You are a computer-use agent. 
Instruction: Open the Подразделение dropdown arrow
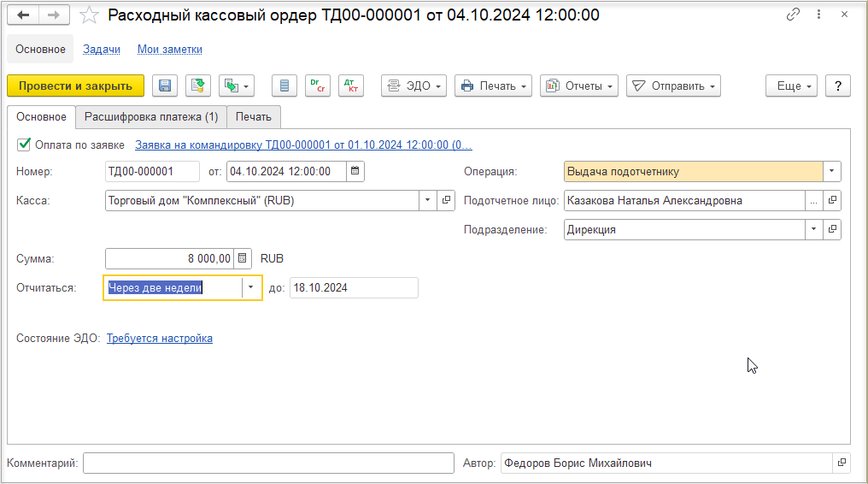coord(813,229)
